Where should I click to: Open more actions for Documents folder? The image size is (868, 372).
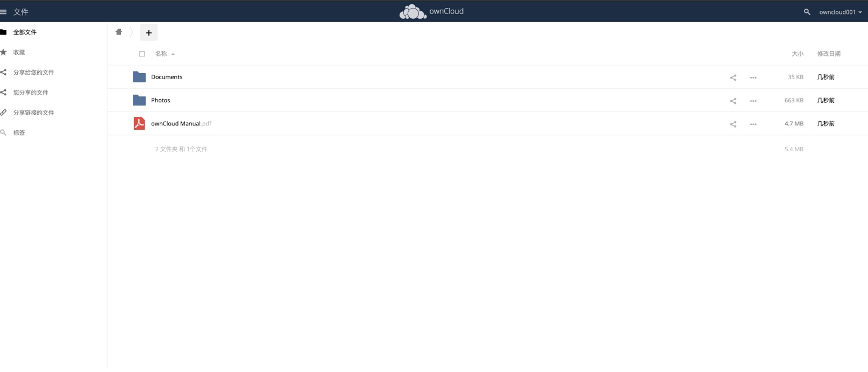753,78
